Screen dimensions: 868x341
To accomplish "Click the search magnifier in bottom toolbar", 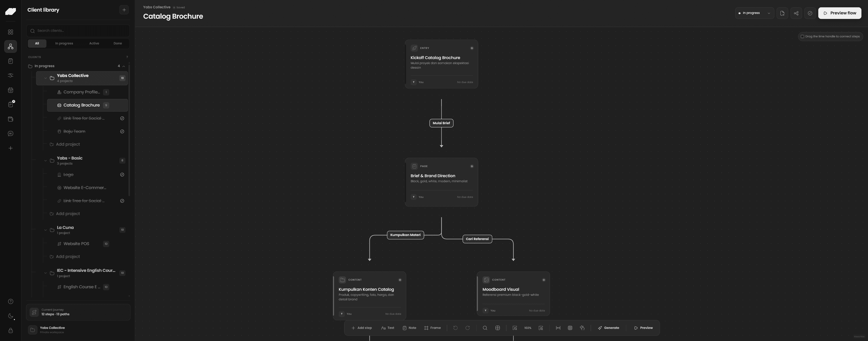I will [485, 328].
